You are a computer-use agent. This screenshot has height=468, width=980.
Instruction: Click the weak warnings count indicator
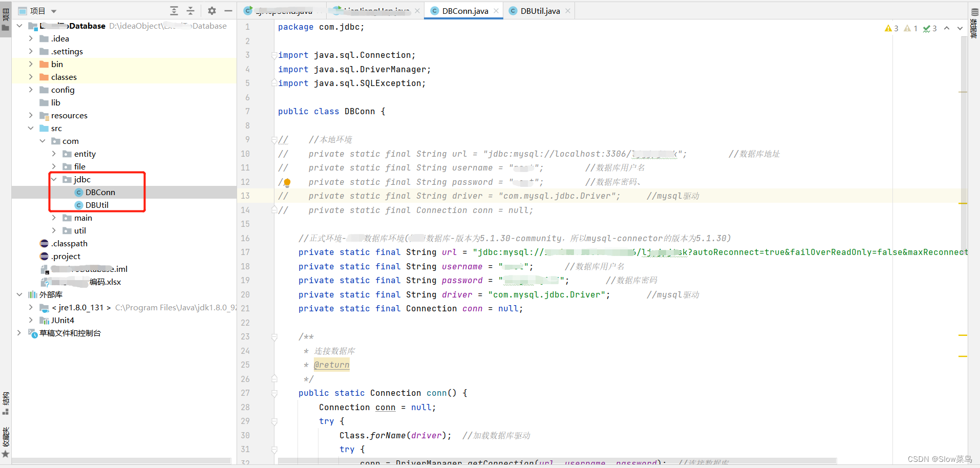click(x=911, y=28)
